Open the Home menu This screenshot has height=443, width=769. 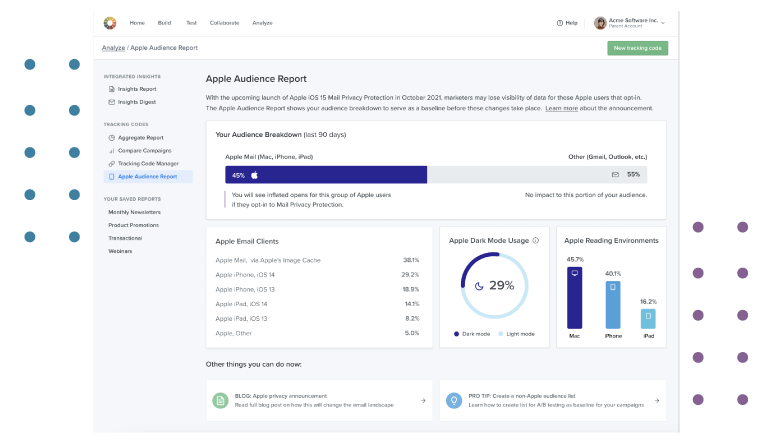click(x=137, y=23)
